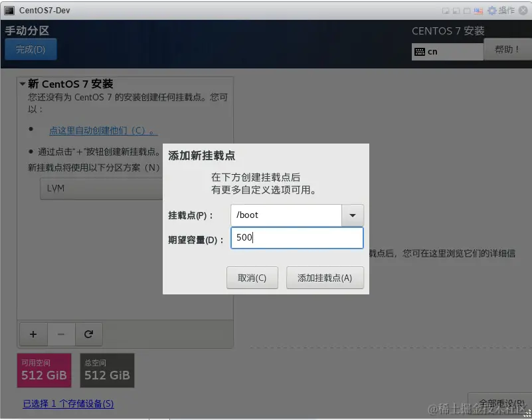Click the second screen-size icon in title bar
This screenshot has height=420, width=532.
pyautogui.click(x=456, y=11)
